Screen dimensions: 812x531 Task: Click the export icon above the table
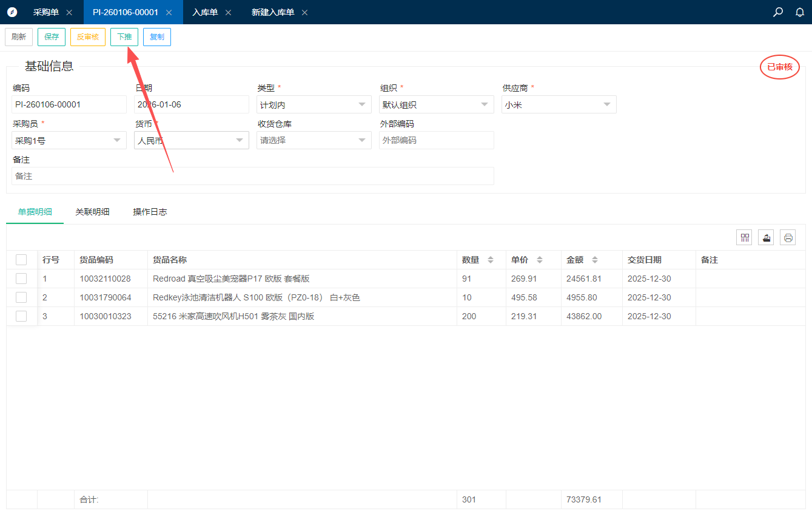pos(766,238)
